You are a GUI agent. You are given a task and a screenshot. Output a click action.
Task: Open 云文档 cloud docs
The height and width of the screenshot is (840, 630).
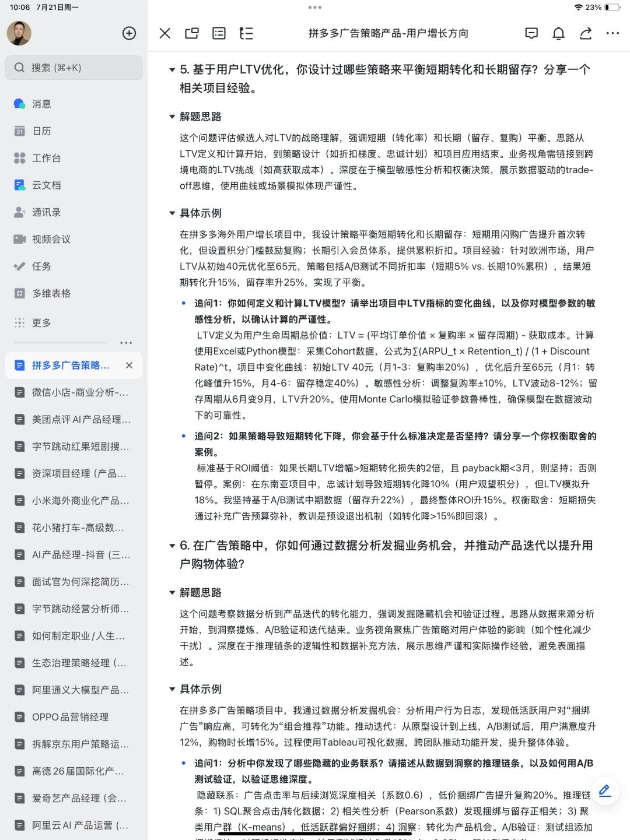point(73,185)
